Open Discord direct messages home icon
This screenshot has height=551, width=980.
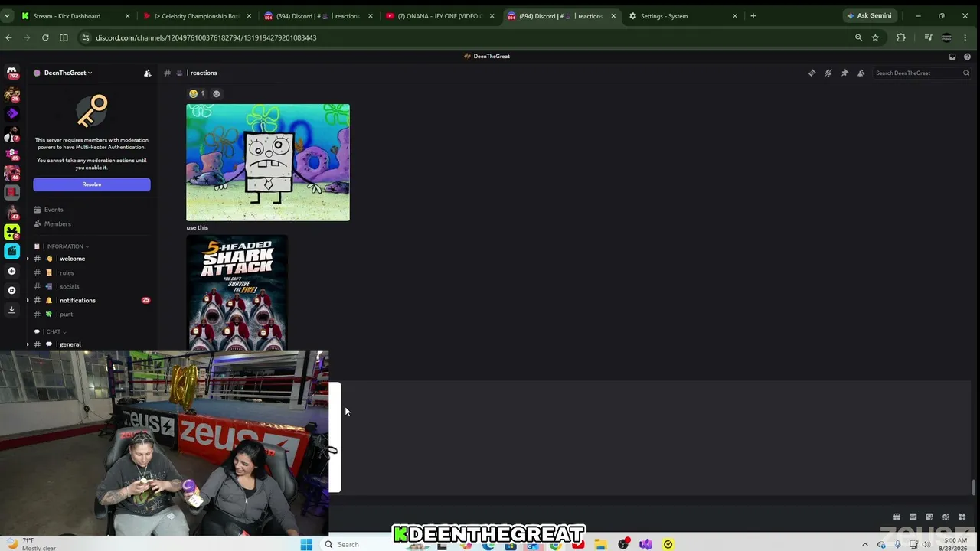click(x=11, y=73)
